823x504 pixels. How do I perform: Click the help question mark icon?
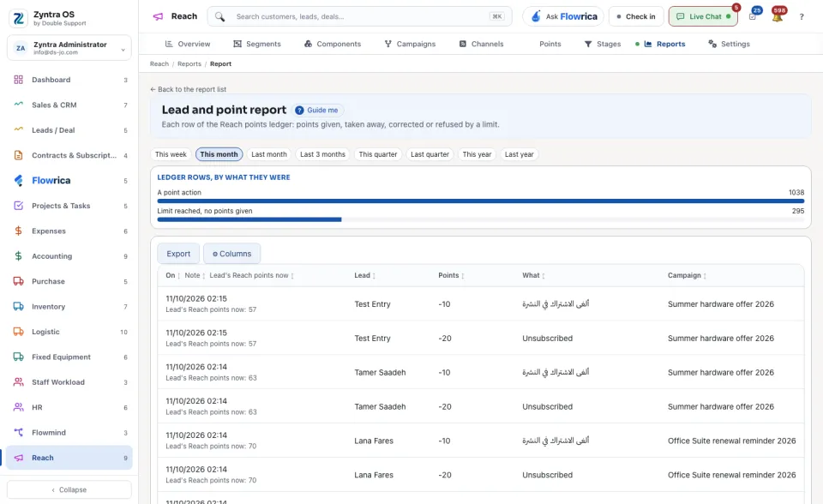(x=802, y=17)
